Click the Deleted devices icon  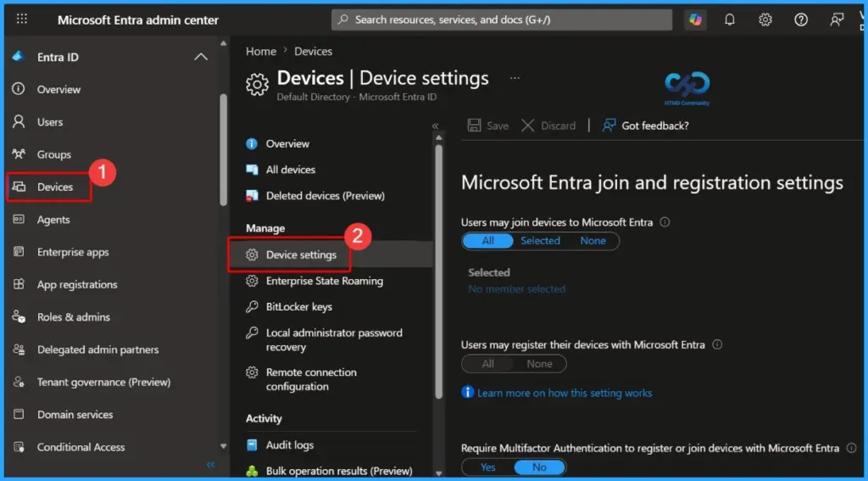pyautogui.click(x=252, y=196)
